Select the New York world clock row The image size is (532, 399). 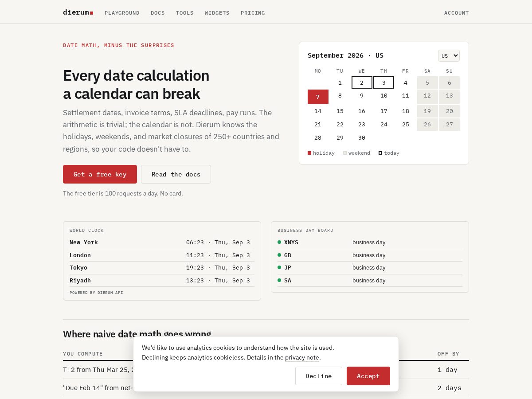click(162, 243)
